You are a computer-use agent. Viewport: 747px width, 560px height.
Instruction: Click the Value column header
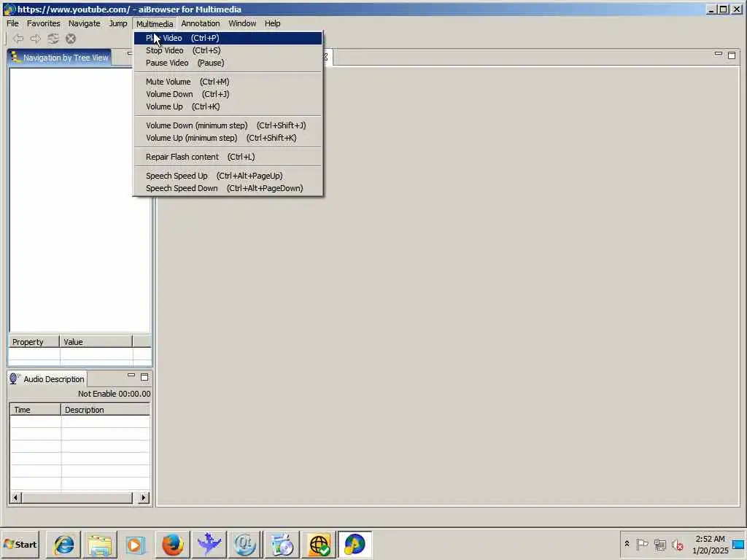click(x=96, y=342)
